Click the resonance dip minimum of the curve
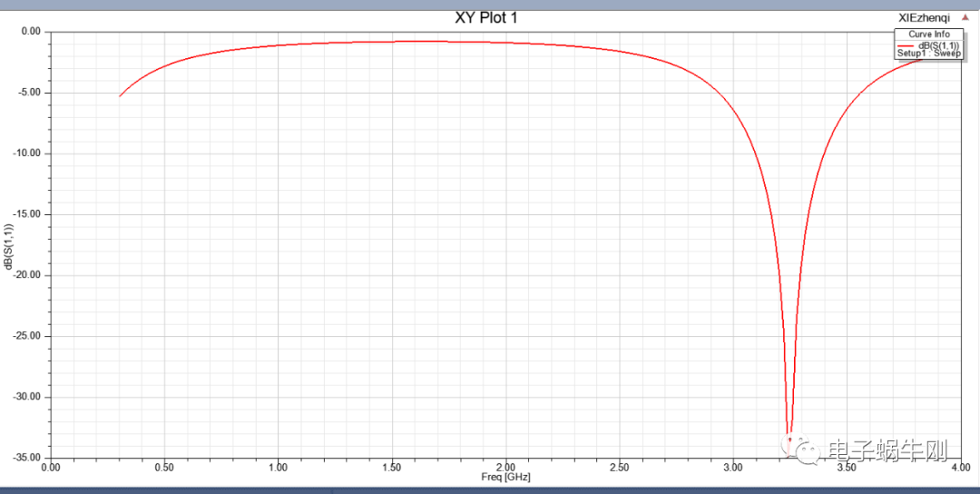This screenshot has height=494, width=980. pyautogui.click(x=789, y=440)
